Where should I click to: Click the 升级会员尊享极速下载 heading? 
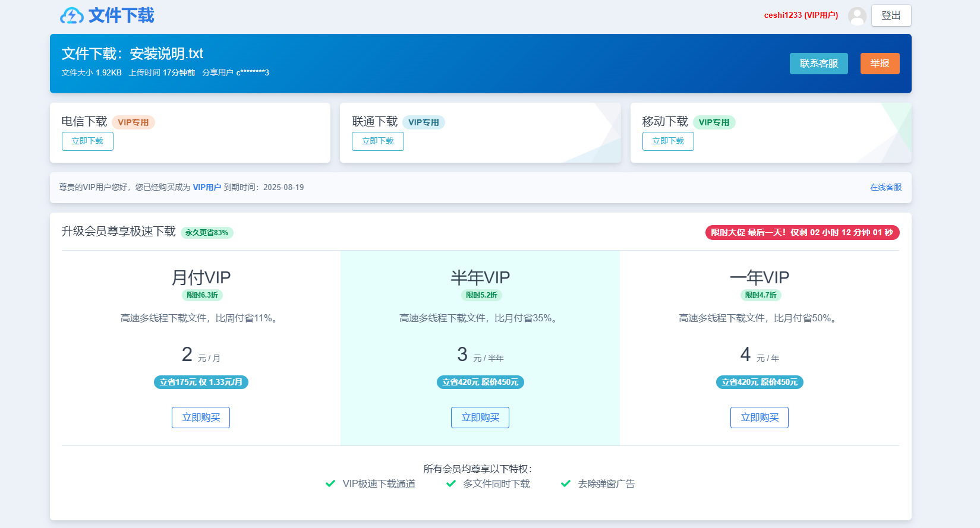tap(118, 231)
